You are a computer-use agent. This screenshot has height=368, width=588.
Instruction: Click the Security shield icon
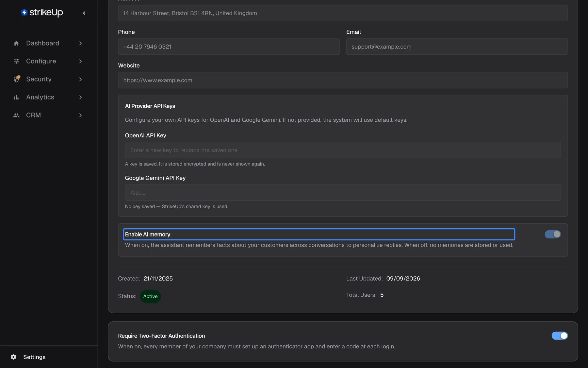(17, 79)
